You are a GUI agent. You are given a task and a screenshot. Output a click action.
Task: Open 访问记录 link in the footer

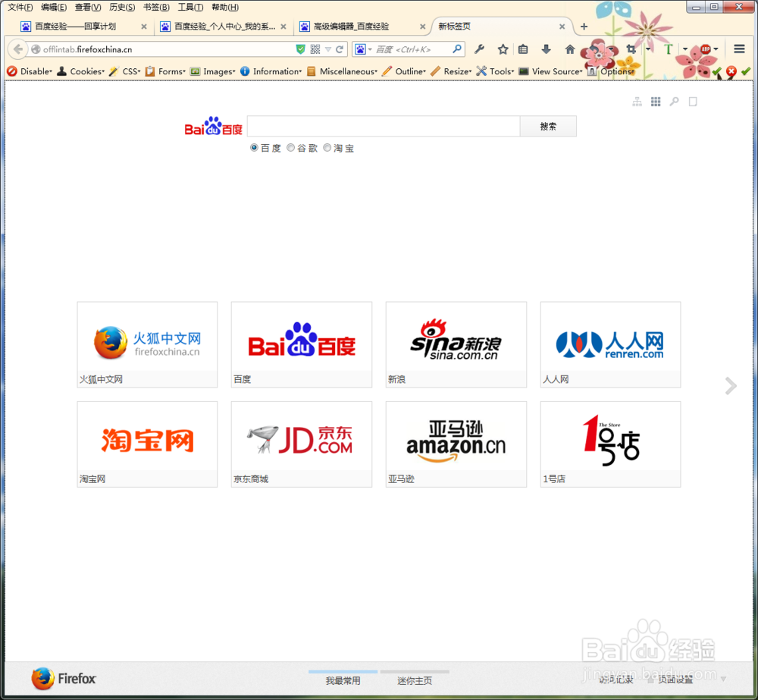coord(615,680)
